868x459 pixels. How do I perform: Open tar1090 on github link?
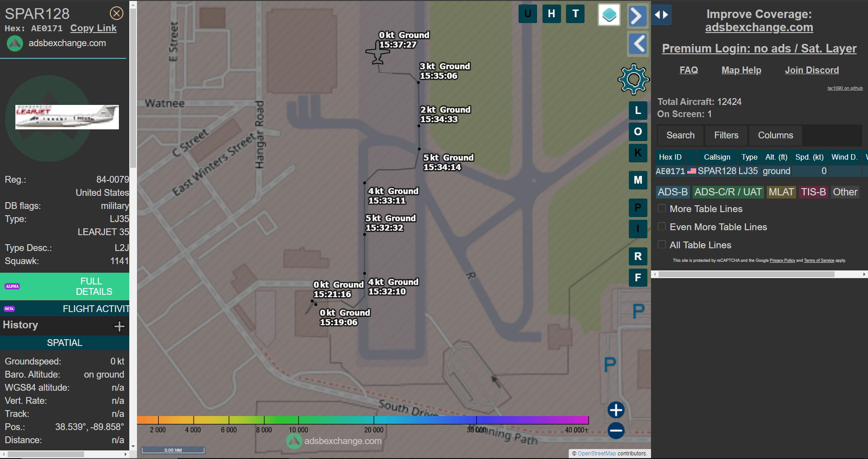point(845,88)
